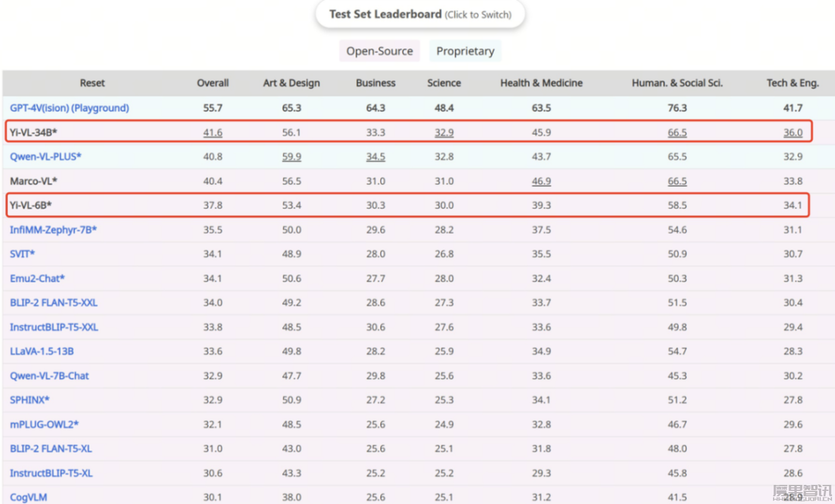Screen dimensions: 835x504
Task: Open InfiMM-Zephyr-7B* model link
Action: tap(53, 230)
